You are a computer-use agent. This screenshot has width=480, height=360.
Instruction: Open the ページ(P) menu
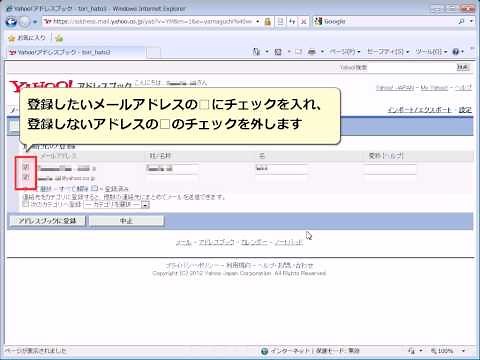pyautogui.click(x=345, y=52)
